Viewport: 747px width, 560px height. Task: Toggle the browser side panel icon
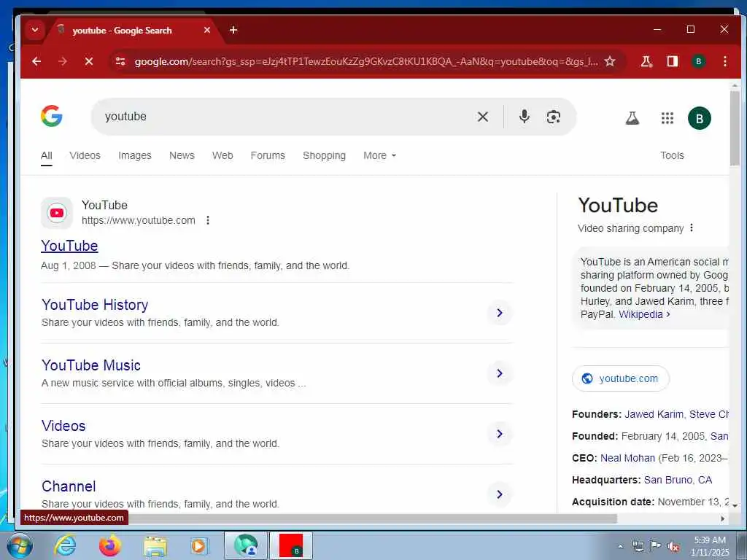[672, 61]
